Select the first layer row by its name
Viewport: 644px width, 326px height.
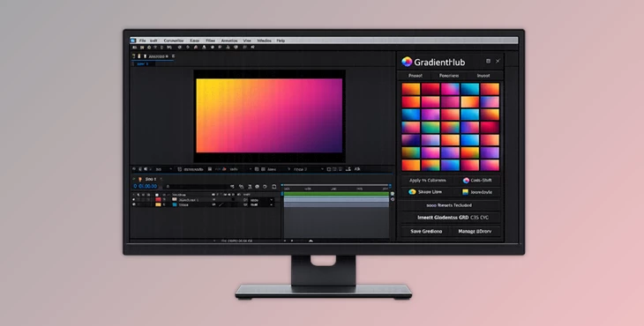[x=189, y=200]
